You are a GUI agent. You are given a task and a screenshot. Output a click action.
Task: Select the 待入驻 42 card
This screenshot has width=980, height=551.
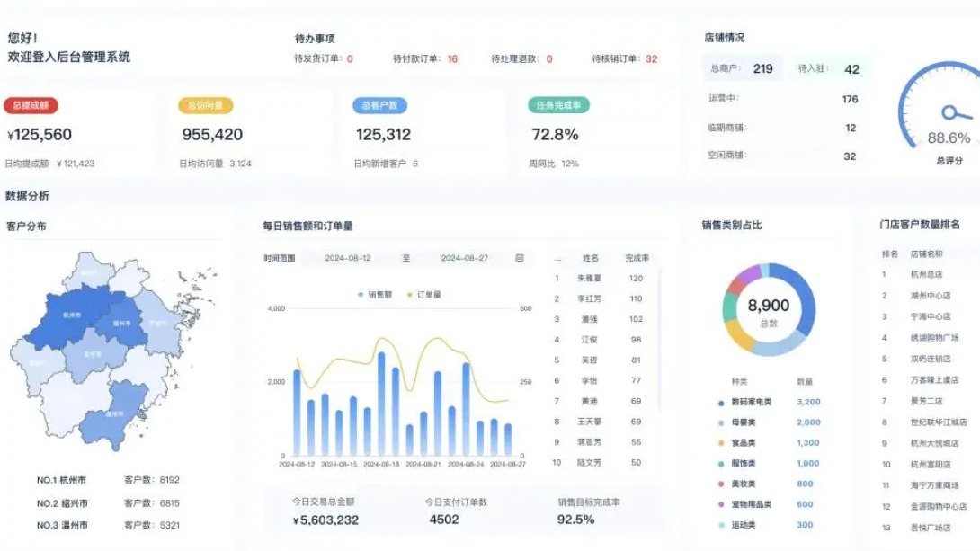[x=829, y=68]
